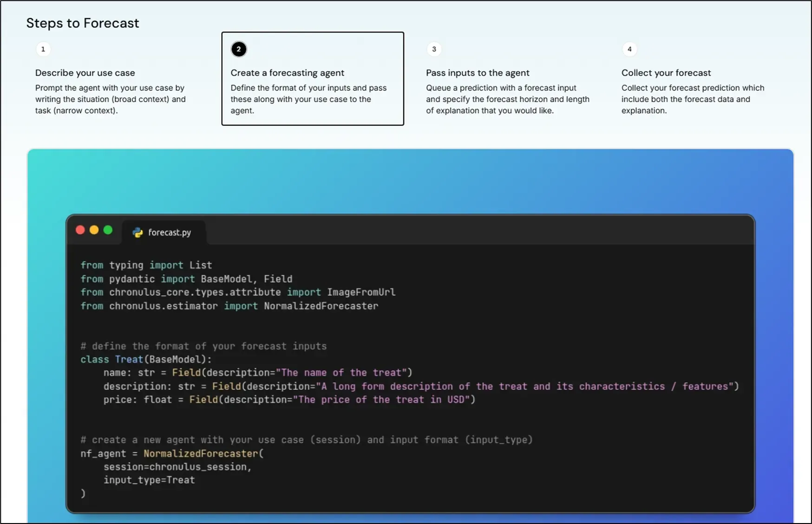Screen dimensions: 812x524
Task: Click 'NormalizedForecaster(' in the nf_agent line
Action: (203, 453)
